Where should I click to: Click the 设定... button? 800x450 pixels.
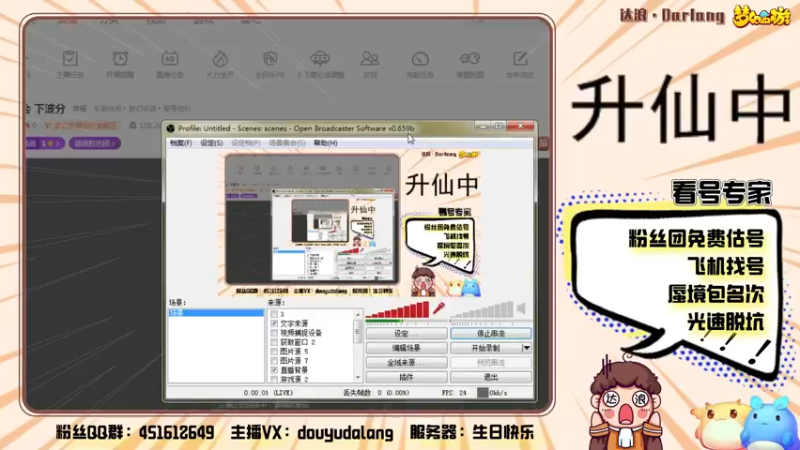tap(407, 334)
